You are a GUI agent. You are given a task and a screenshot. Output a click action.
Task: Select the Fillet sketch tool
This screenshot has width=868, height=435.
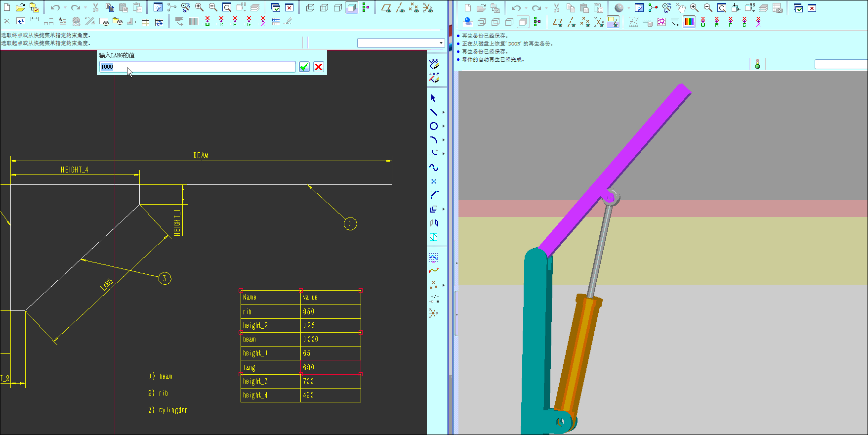tap(433, 154)
